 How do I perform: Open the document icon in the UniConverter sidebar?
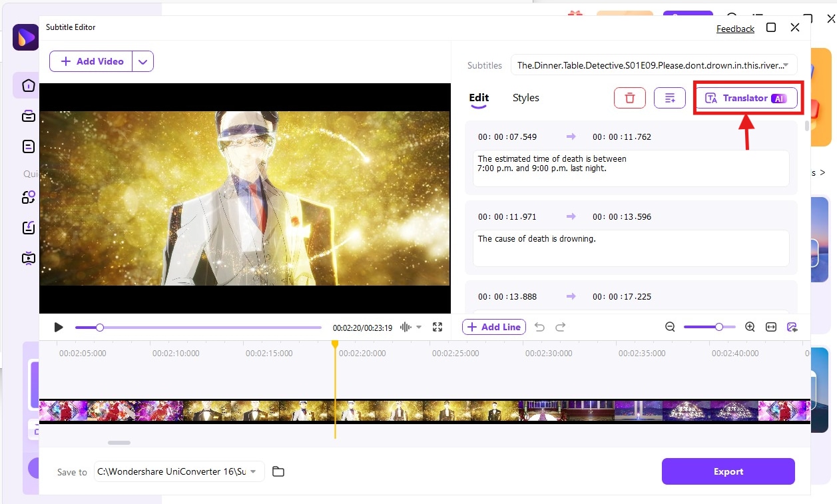coord(28,146)
